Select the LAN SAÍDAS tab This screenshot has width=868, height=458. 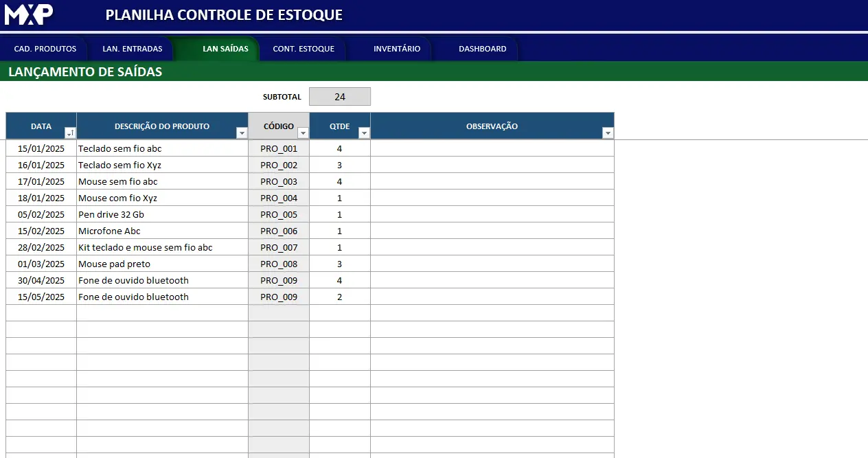coord(225,49)
